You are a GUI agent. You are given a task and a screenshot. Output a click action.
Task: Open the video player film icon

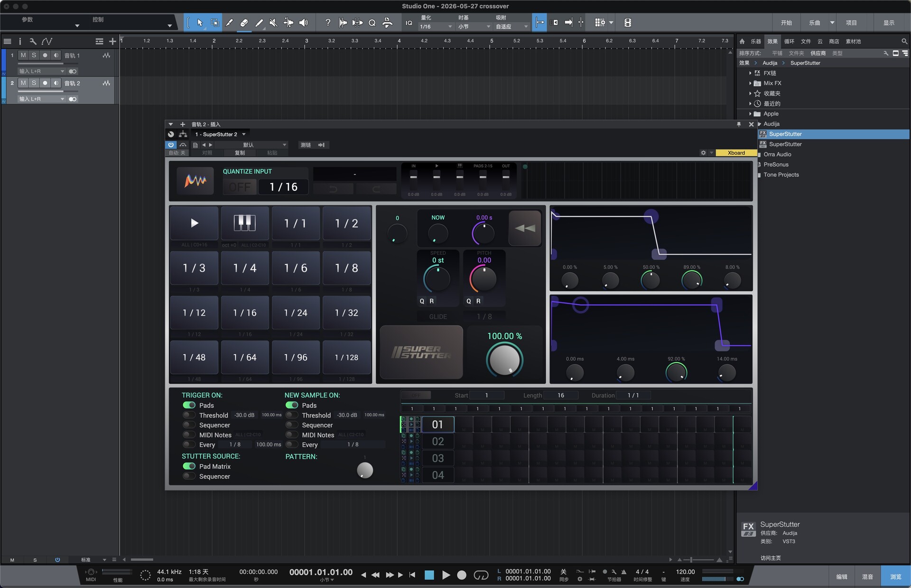pos(628,23)
